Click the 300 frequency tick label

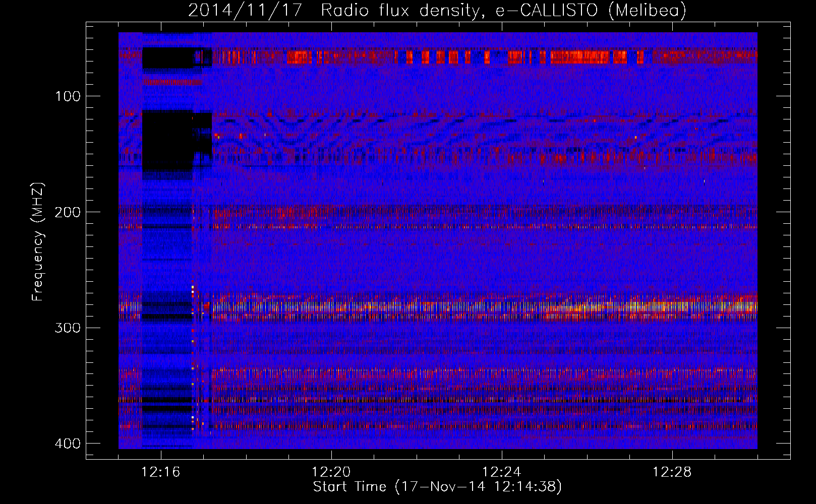[68, 328]
